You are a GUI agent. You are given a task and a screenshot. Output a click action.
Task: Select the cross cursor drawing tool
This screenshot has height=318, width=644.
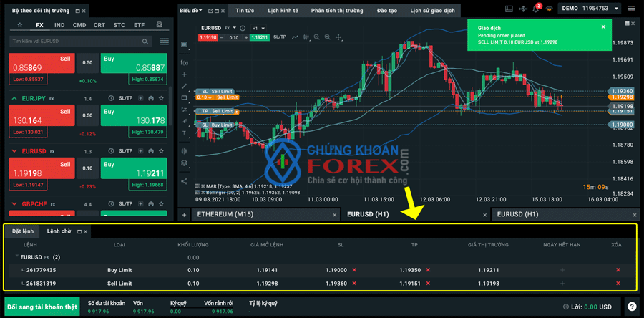pyautogui.click(x=184, y=74)
